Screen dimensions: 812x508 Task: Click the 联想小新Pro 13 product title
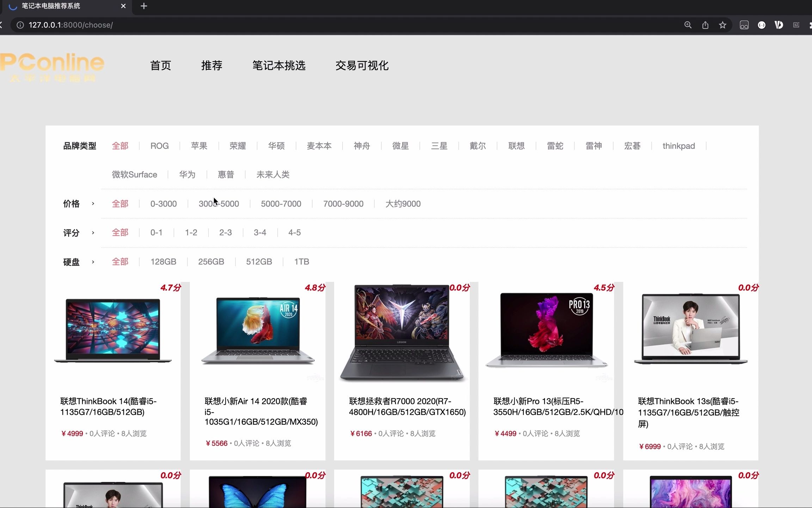(x=558, y=407)
